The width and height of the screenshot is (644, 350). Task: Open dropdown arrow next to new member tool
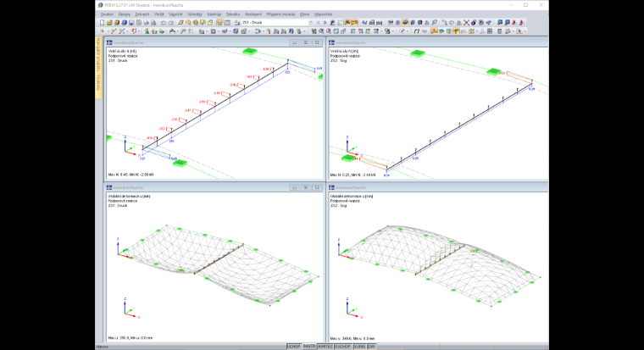coord(127,31)
